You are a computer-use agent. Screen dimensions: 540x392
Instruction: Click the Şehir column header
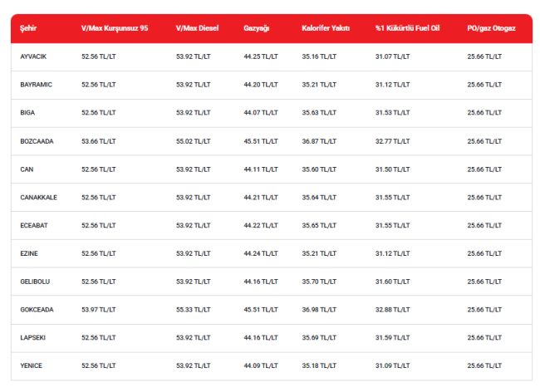[28, 28]
